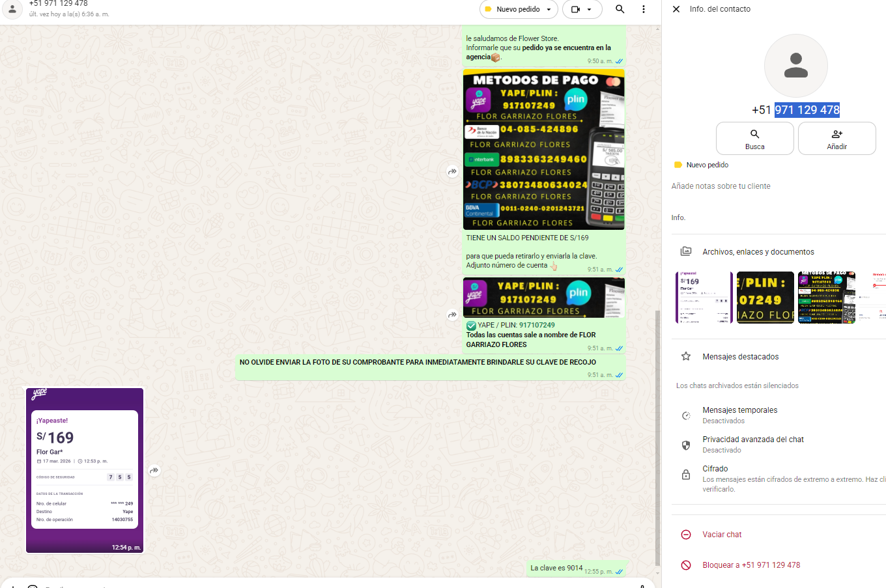Forward the payment methods image
This screenshot has height=588, width=886.
tap(452, 172)
